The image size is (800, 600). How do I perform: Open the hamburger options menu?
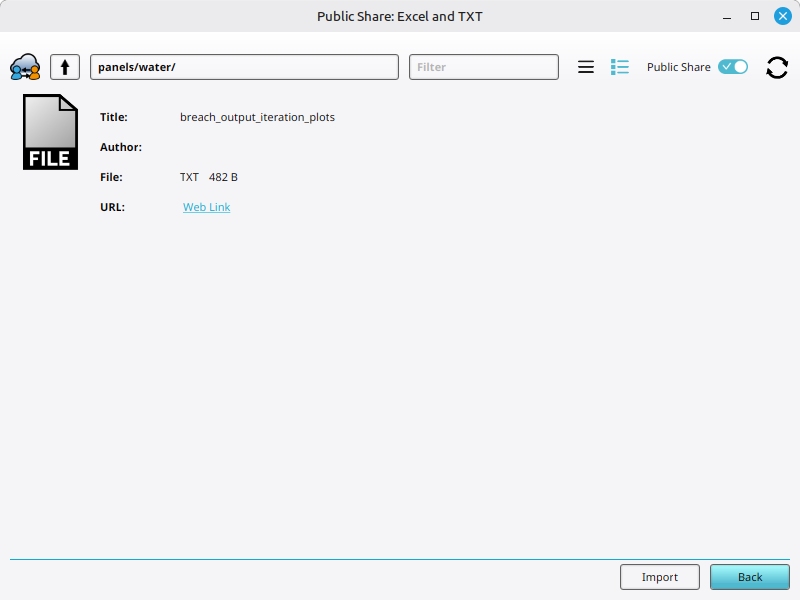[x=586, y=67]
